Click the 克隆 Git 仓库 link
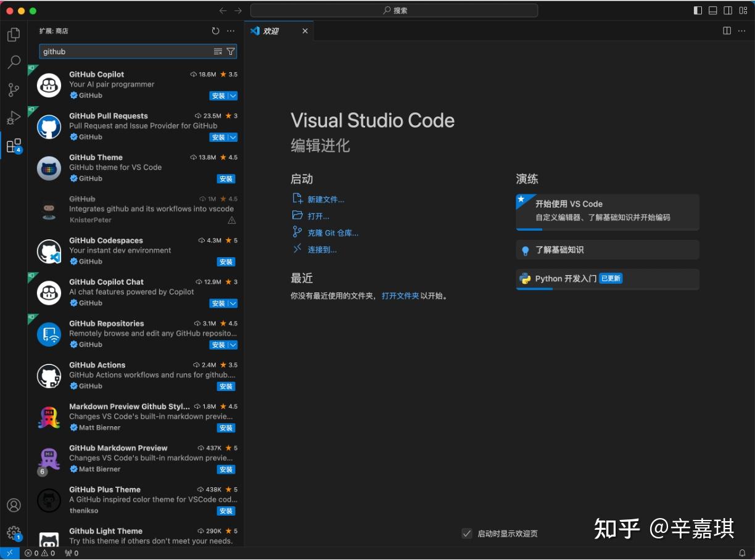The height and width of the screenshot is (560, 755). coord(333,233)
